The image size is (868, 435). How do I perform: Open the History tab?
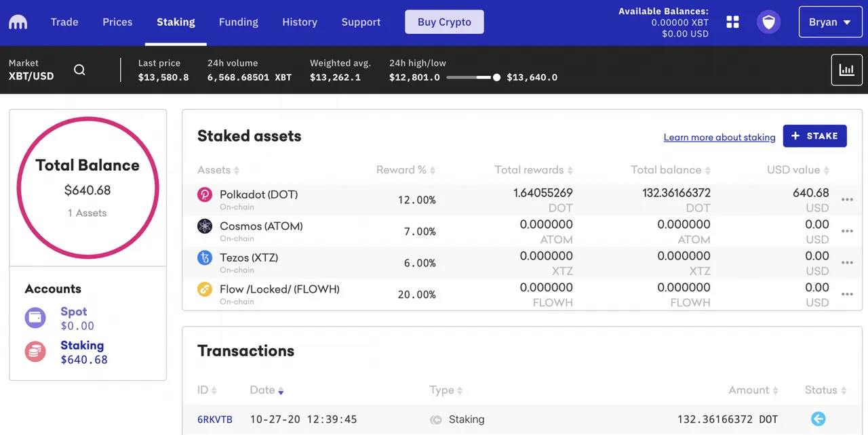click(300, 22)
